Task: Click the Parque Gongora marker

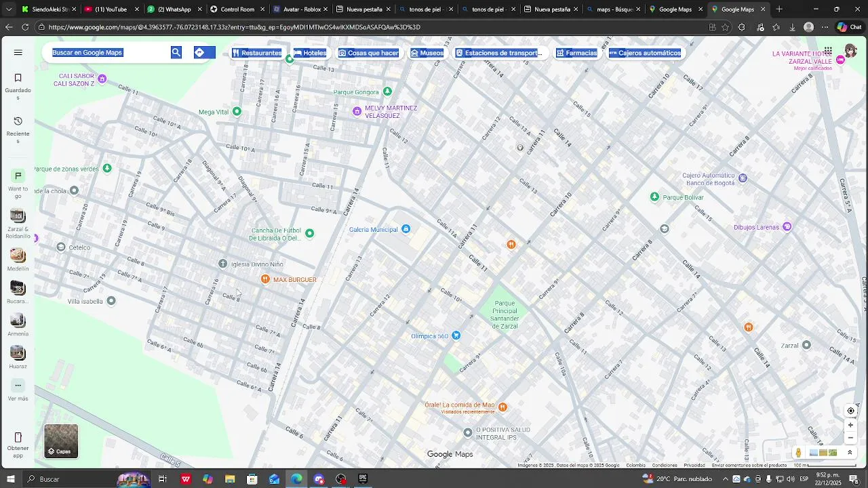Action: 387,91
